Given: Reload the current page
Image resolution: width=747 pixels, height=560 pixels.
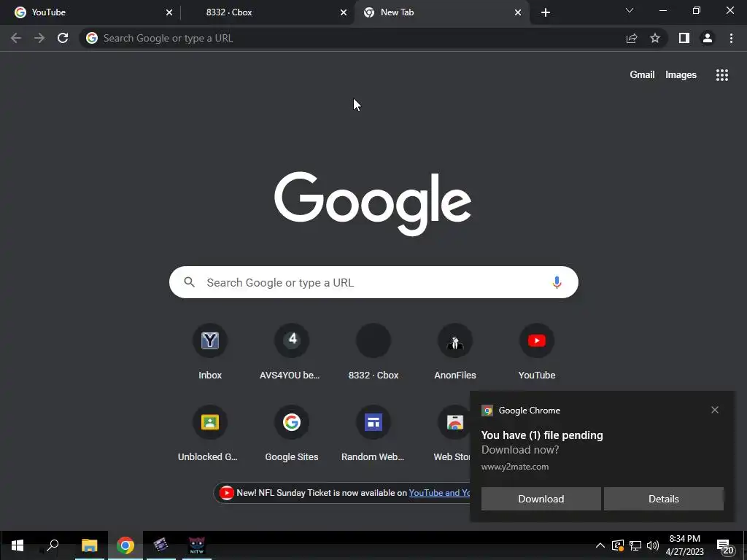Looking at the screenshot, I should [x=63, y=38].
